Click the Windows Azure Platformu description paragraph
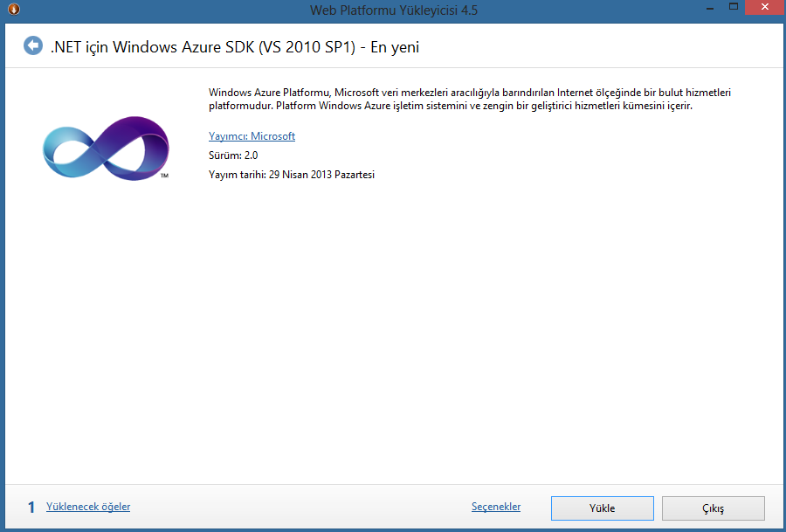Screen dimensions: 786x532 click(470, 100)
